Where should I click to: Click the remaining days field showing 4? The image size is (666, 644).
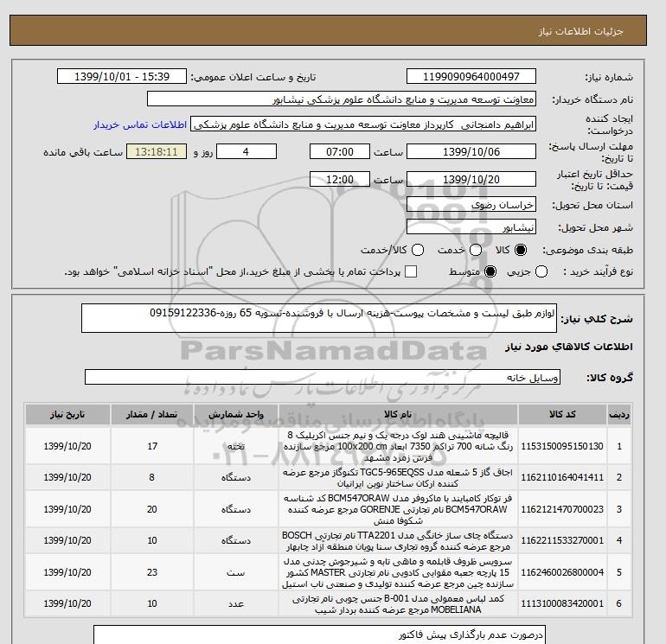(247, 151)
